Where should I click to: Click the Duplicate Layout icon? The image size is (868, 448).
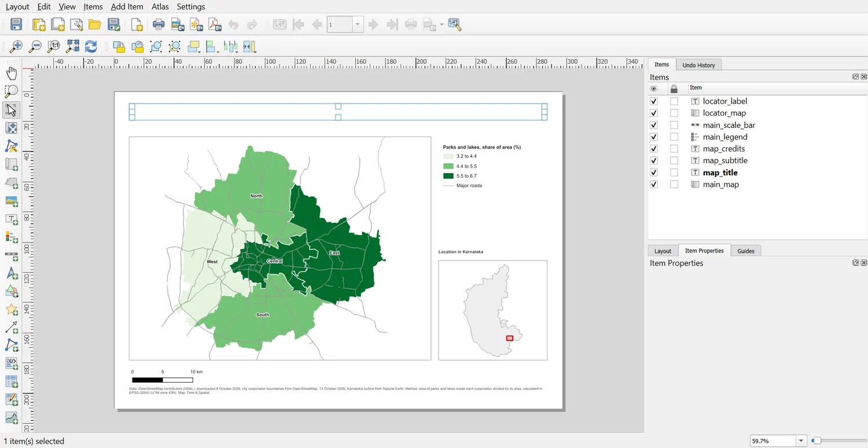(x=58, y=24)
